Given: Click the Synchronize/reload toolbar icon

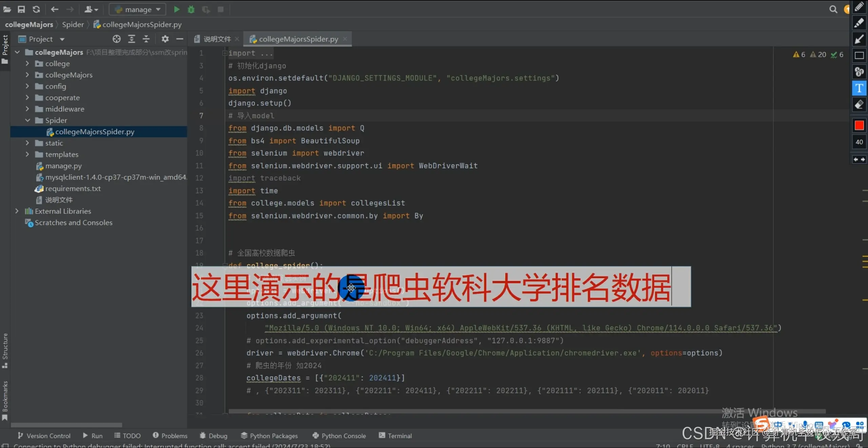Looking at the screenshot, I should pyautogui.click(x=36, y=10).
